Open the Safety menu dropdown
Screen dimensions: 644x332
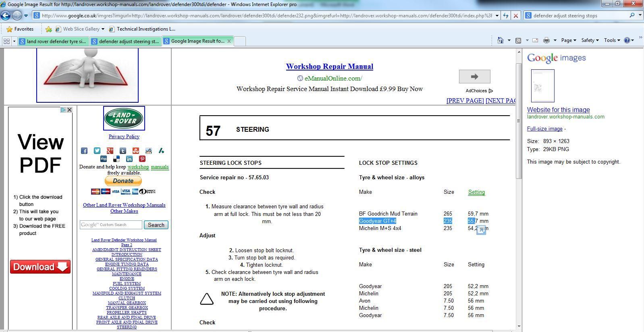point(590,40)
